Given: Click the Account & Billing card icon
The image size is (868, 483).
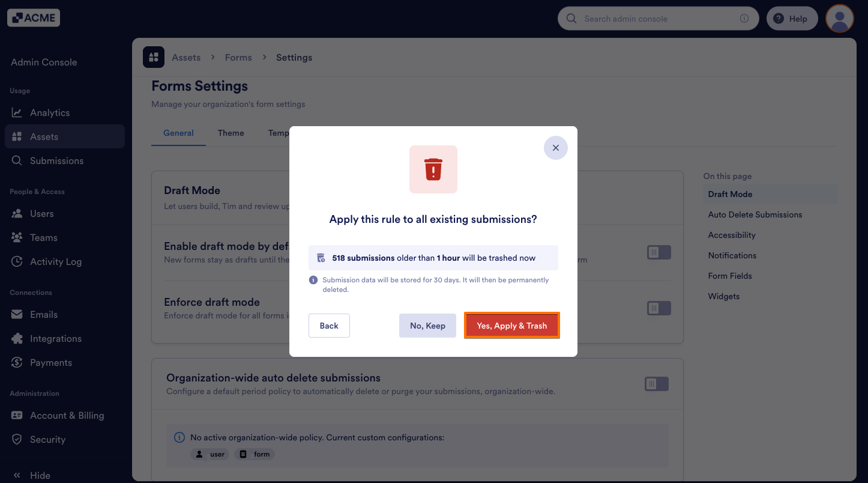Looking at the screenshot, I should (17, 415).
